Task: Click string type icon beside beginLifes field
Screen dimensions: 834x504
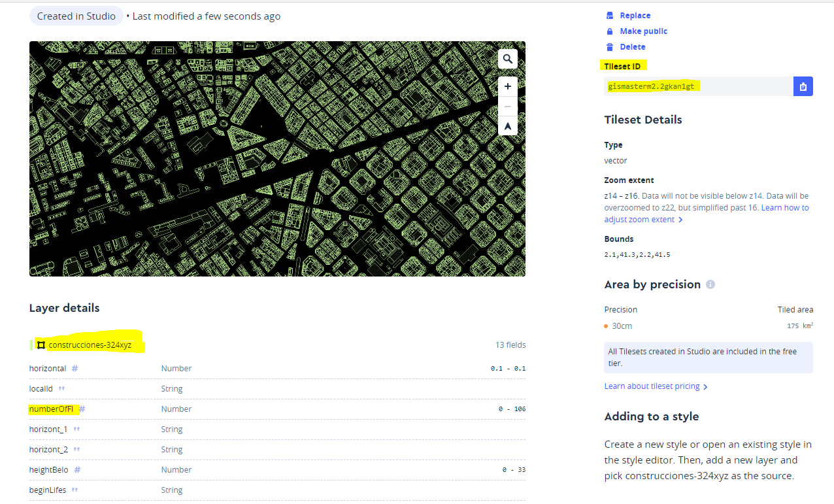Action: tap(75, 490)
